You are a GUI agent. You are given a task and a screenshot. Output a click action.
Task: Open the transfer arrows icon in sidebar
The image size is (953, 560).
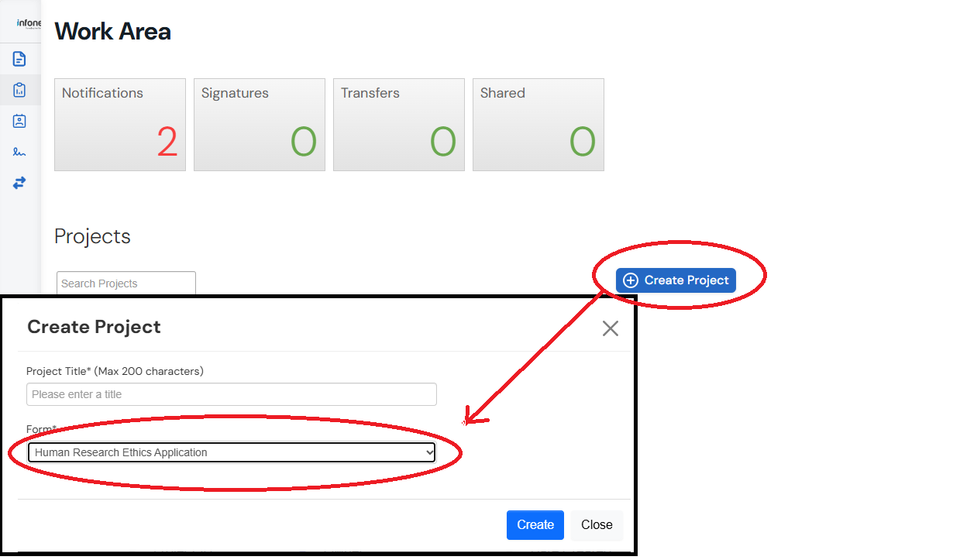[19, 183]
